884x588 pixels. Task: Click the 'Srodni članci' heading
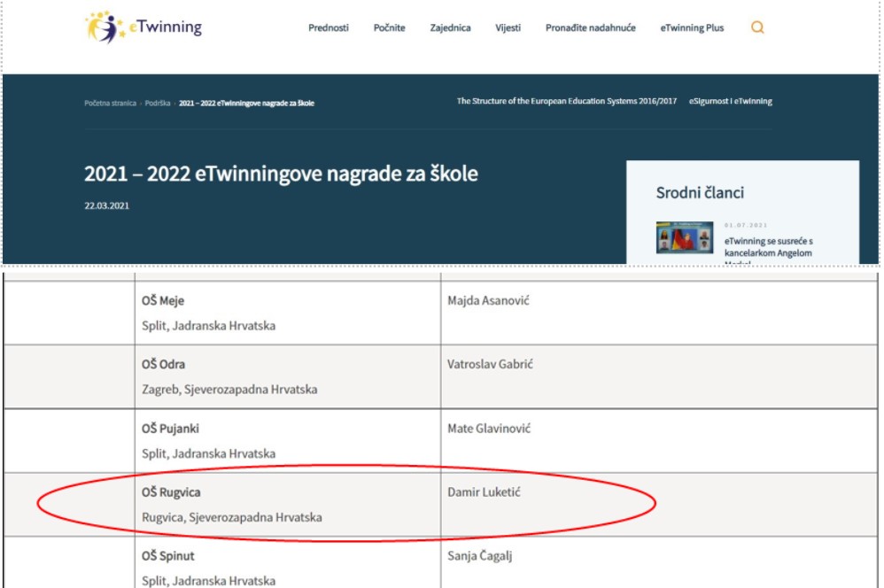700,193
